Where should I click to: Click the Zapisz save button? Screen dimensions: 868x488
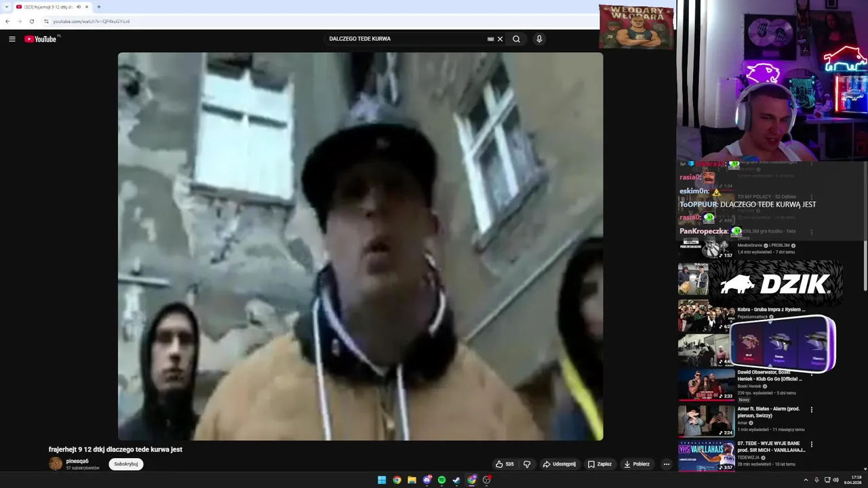[599, 464]
